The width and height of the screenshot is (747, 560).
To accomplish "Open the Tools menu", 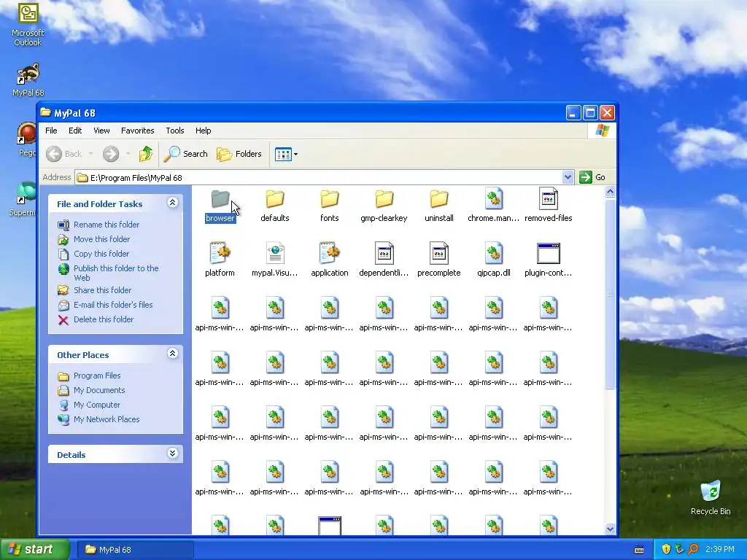I will (175, 131).
